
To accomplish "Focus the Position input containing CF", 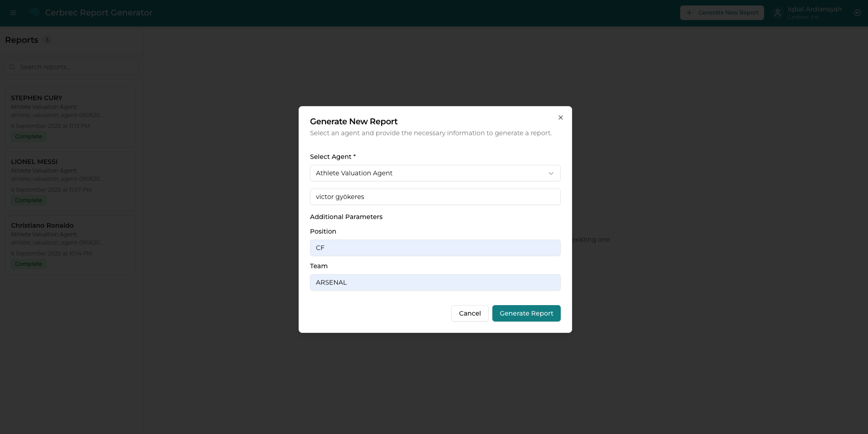I will pos(435,248).
